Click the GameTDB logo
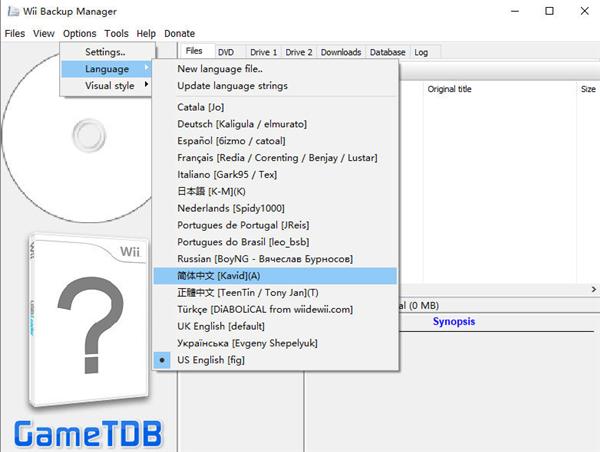The image size is (600, 452). 88,434
